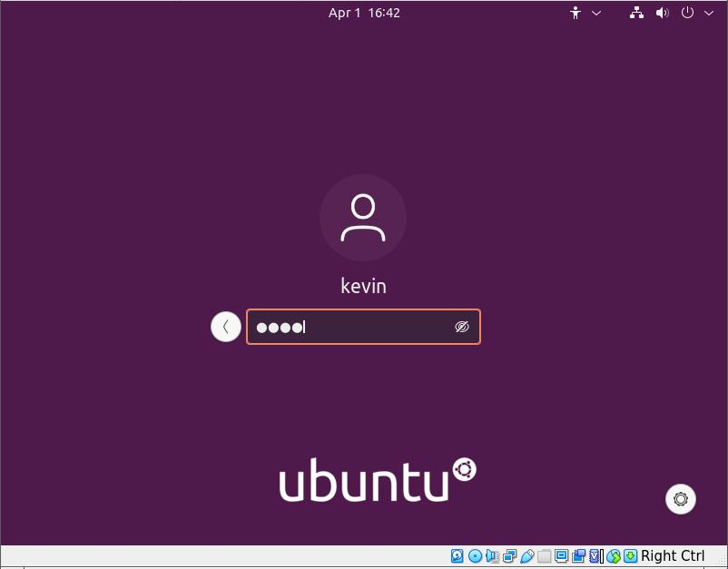Click the recording status icon

[578, 556]
